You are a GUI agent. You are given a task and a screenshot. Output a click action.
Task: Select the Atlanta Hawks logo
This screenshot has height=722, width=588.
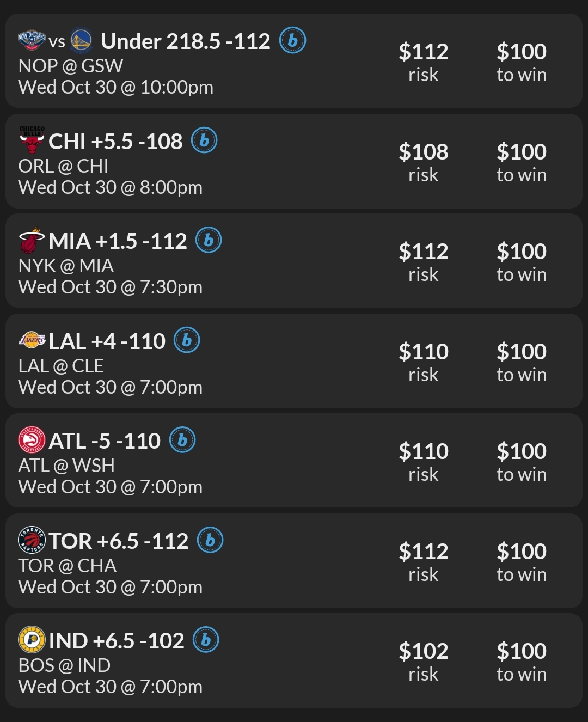point(32,440)
